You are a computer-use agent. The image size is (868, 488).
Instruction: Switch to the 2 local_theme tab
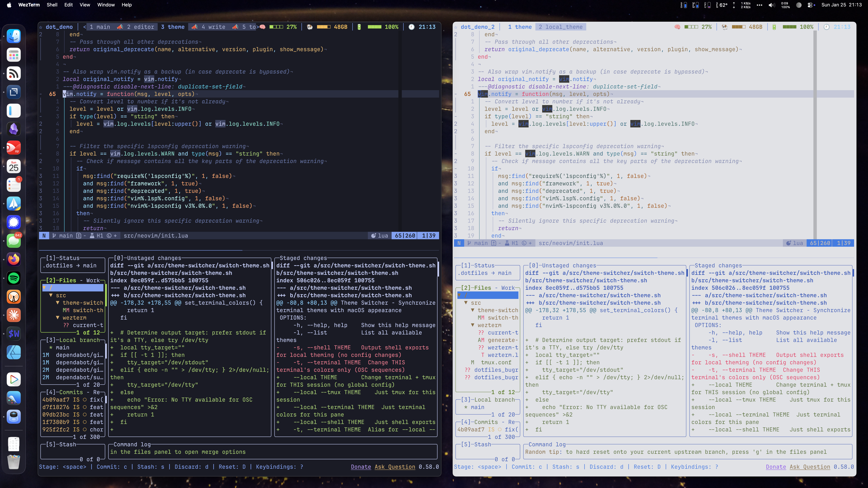560,27
